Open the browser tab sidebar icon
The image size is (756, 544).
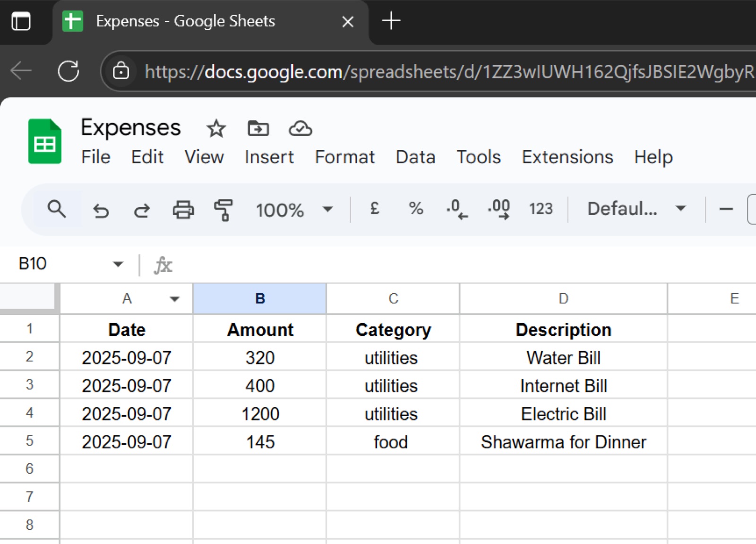(21, 21)
